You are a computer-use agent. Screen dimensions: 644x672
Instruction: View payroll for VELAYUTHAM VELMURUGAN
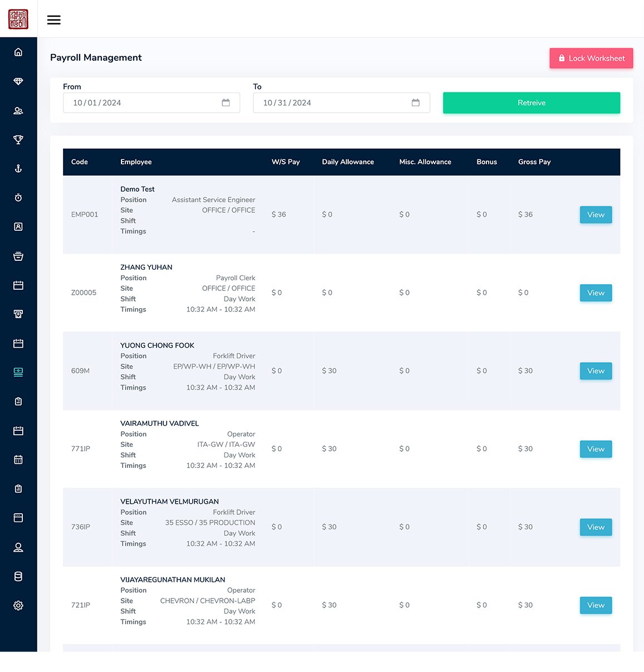596,527
